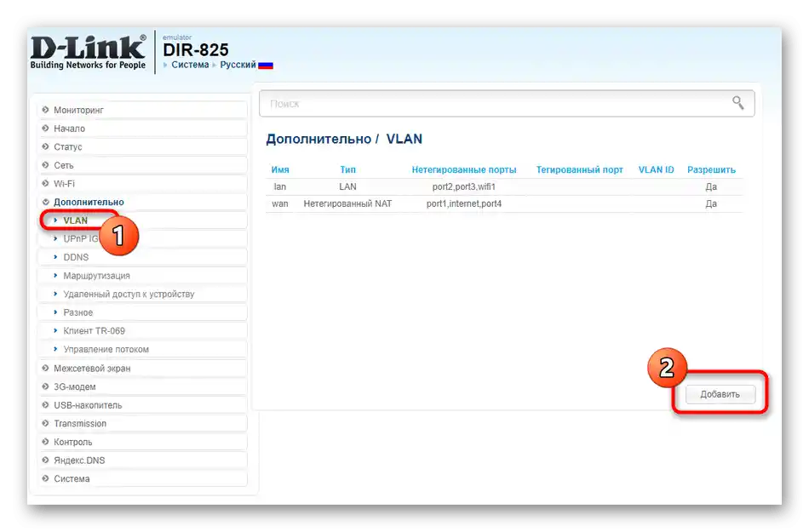
Task: Expand the Wi-Fi section
Action: point(142,184)
